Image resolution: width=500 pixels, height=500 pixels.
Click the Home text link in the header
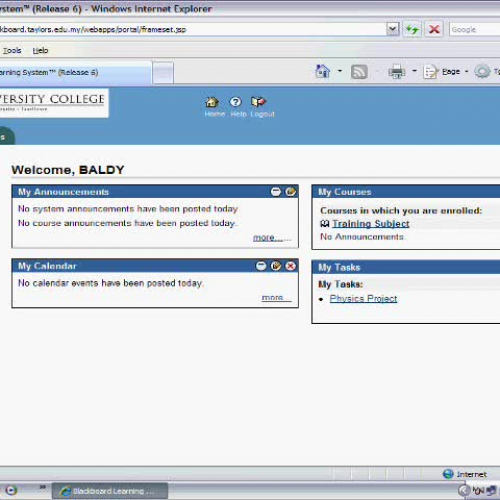pyautogui.click(x=215, y=114)
